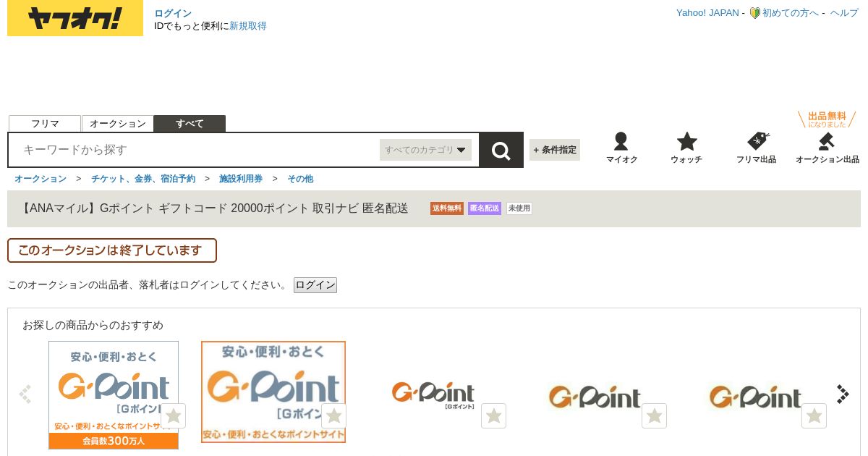
Task: Open Yahoo! JAPAN link
Action: coord(707,13)
